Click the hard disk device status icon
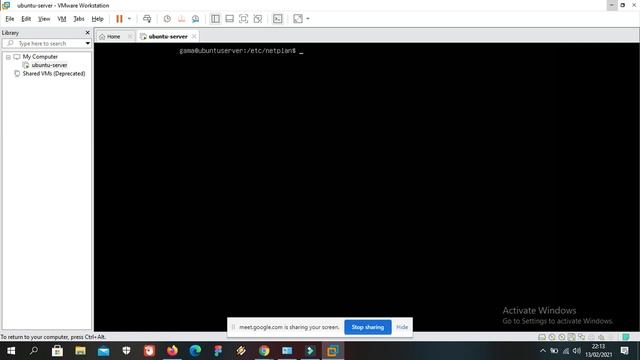 (542, 337)
